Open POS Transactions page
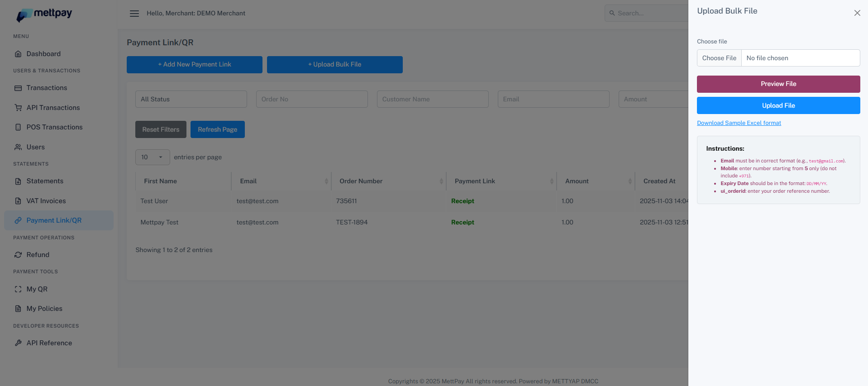 [x=59, y=127]
